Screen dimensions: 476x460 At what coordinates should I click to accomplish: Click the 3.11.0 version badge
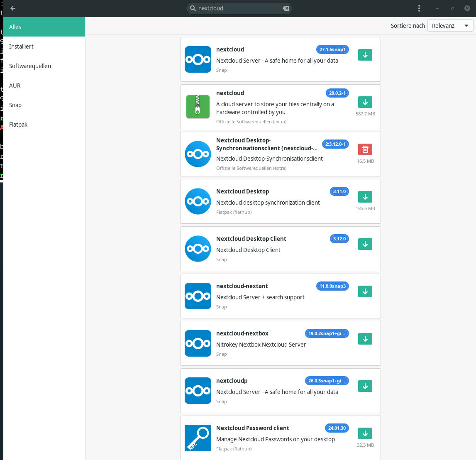339,191
